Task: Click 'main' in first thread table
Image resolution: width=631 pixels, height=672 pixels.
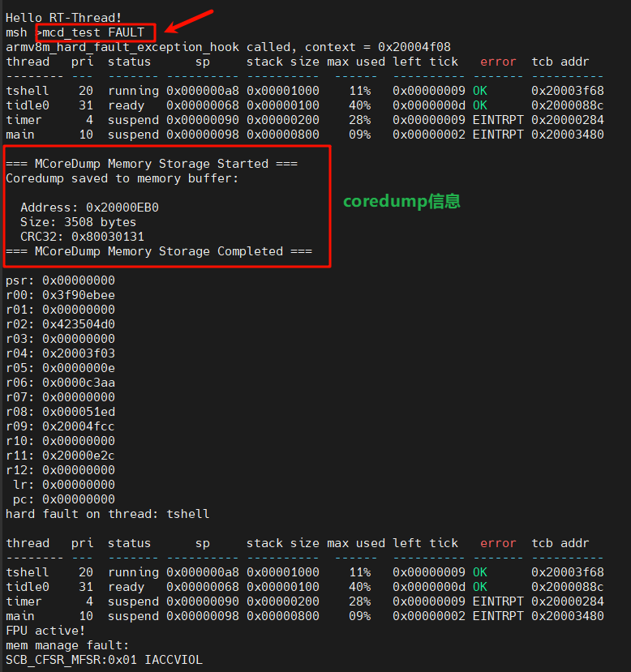Action: (x=20, y=134)
